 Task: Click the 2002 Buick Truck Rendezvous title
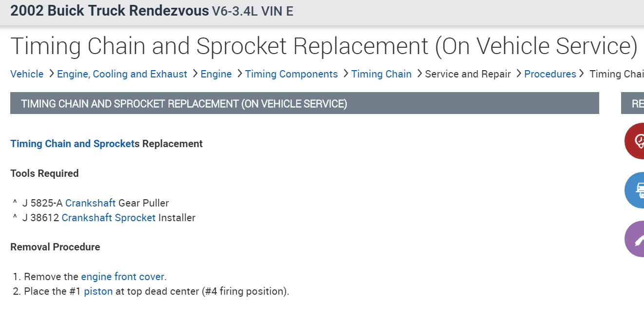(x=110, y=11)
